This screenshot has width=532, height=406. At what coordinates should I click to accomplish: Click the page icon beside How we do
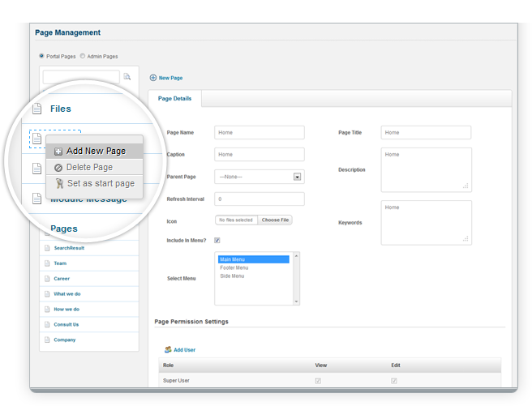47,309
